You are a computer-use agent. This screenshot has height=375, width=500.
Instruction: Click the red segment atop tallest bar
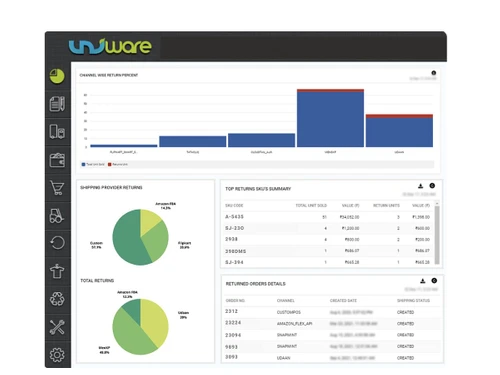click(x=330, y=90)
